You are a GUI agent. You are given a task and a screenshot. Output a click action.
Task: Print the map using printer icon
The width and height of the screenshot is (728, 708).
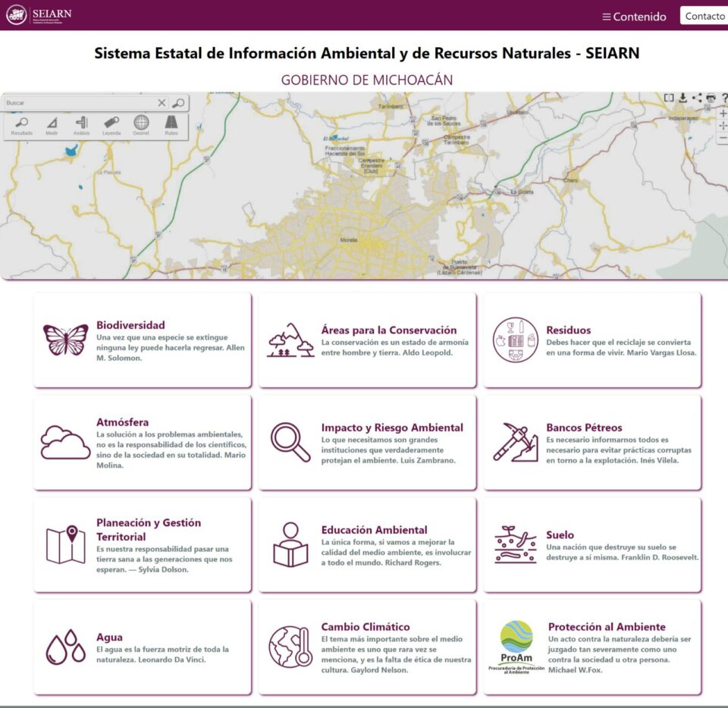(x=711, y=98)
